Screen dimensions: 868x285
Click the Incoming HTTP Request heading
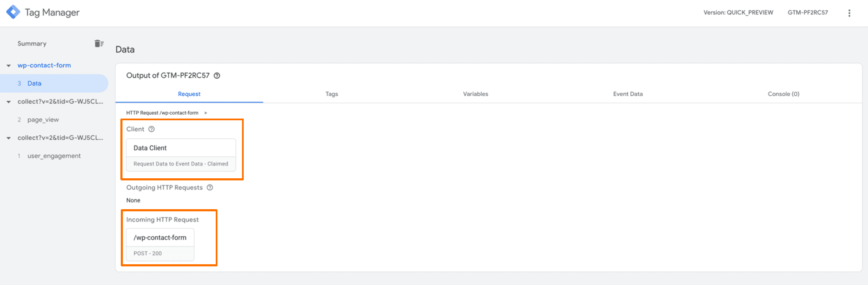point(162,220)
